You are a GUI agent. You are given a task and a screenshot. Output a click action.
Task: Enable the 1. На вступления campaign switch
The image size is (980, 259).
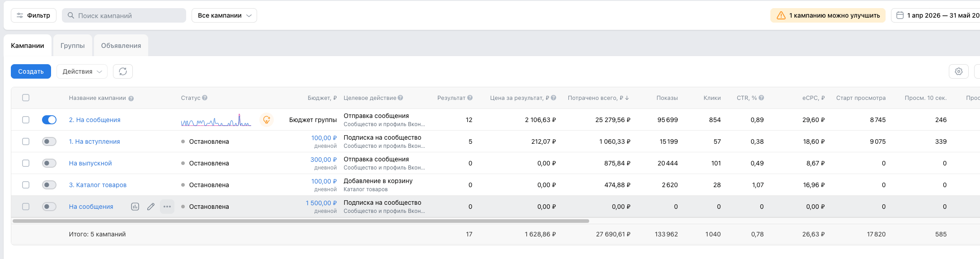coord(49,141)
